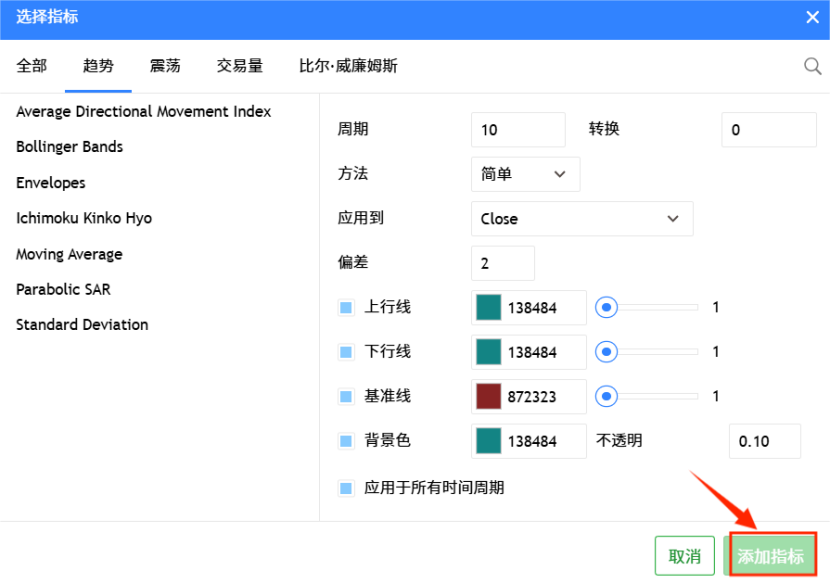The width and height of the screenshot is (830, 584).
Task: Toggle the 背景色 checkbox
Action: 346,441
